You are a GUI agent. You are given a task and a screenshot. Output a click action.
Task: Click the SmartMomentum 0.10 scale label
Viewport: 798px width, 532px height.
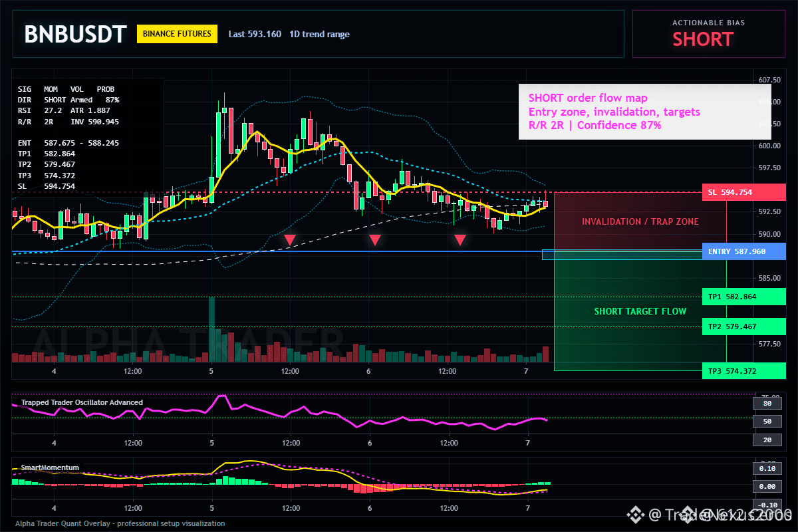click(x=767, y=469)
